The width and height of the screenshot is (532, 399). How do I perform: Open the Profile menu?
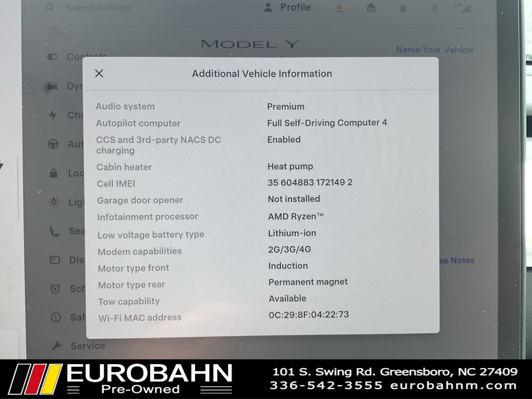point(287,7)
